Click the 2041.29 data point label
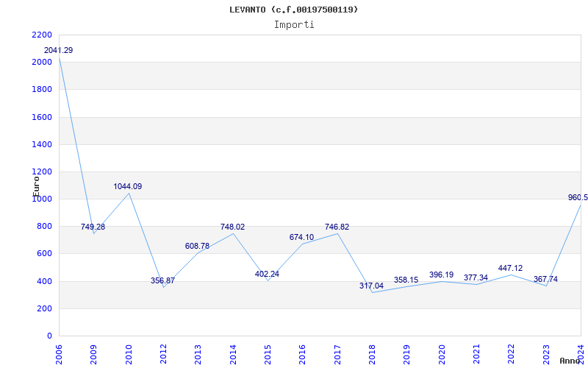Viewport: 588px width, 368px height. point(59,50)
